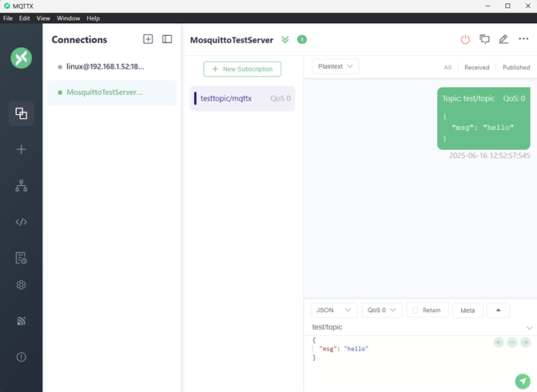Screen dimensions: 537x392
Task: Open the Script code icon in sidebar
Action: 22,222
